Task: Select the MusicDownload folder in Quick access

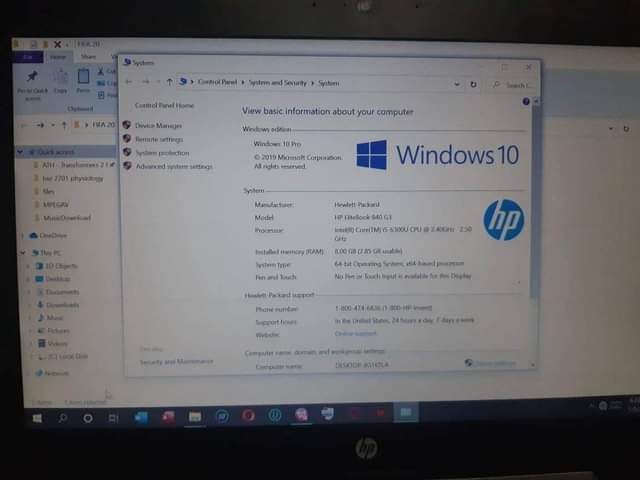Action: [67, 218]
